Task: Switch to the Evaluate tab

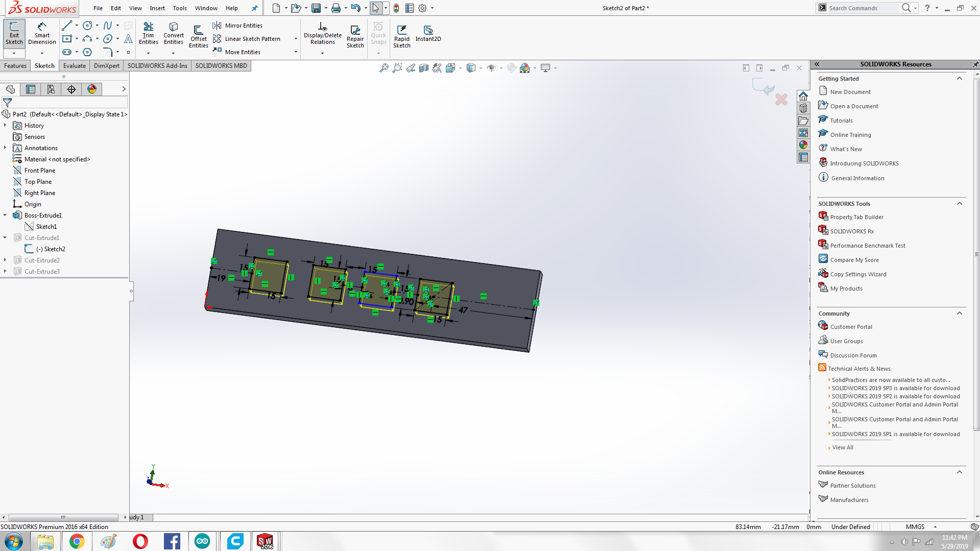Action: [75, 66]
